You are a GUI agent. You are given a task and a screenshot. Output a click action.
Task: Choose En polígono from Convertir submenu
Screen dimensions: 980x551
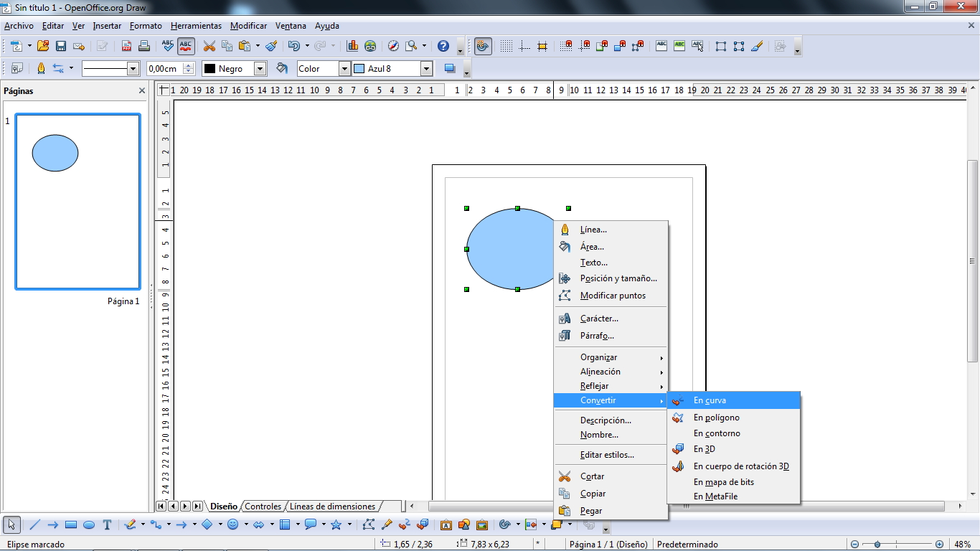click(x=733, y=418)
